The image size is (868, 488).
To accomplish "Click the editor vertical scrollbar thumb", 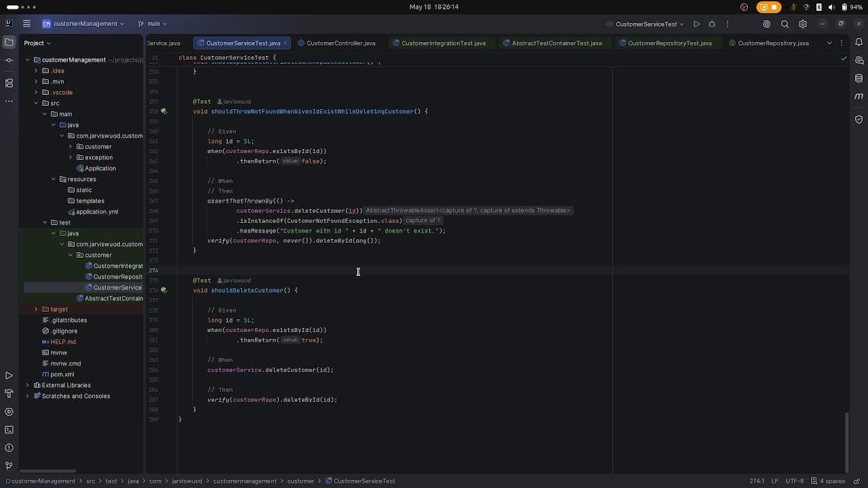I will [x=846, y=442].
